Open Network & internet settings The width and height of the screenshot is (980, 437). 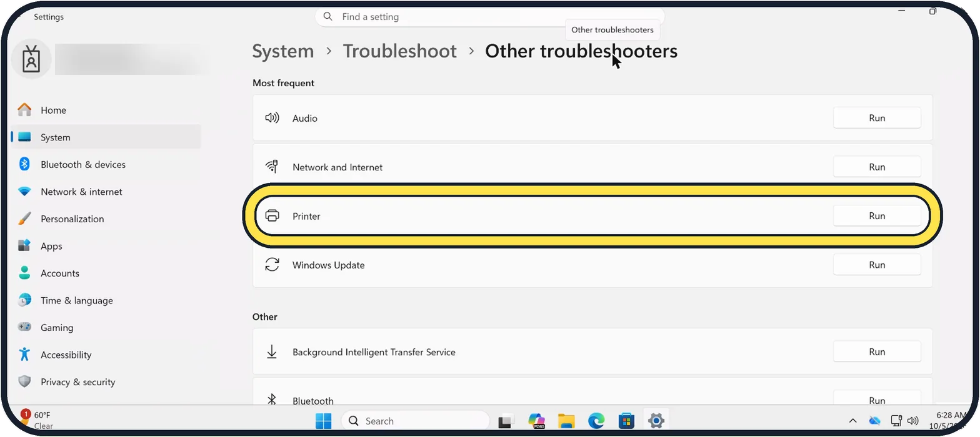(x=106, y=192)
